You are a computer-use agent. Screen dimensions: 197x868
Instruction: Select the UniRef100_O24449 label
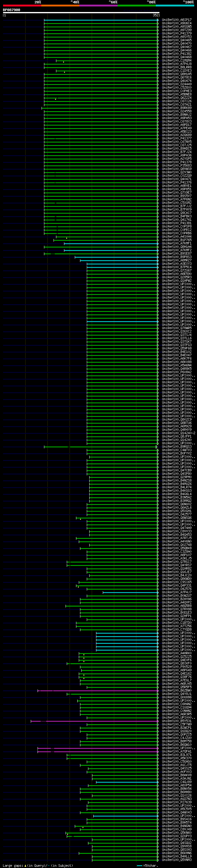176,84
